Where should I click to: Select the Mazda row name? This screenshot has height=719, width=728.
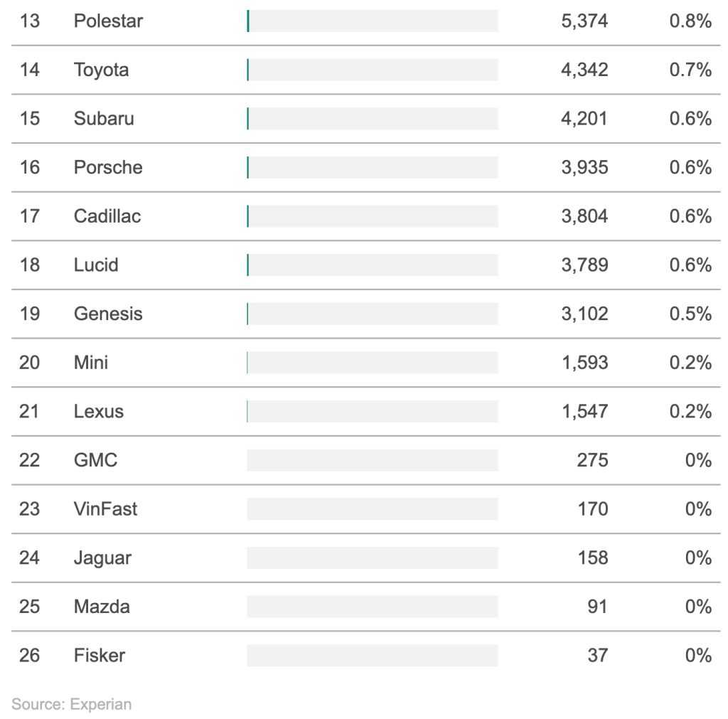102,607
